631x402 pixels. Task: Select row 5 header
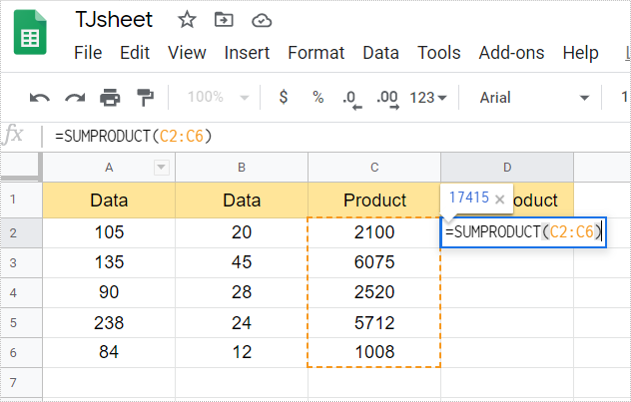(21, 323)
